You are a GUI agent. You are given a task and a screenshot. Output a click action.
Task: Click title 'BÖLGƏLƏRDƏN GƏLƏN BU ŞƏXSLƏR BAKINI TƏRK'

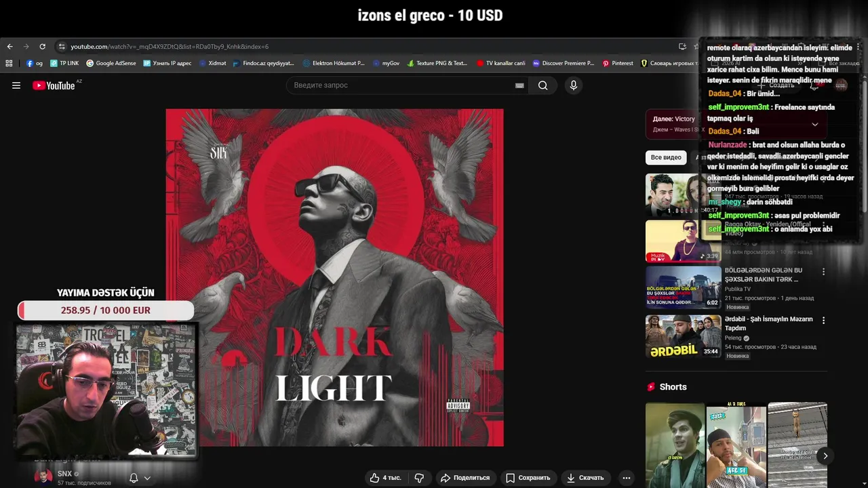click(763, 274)
